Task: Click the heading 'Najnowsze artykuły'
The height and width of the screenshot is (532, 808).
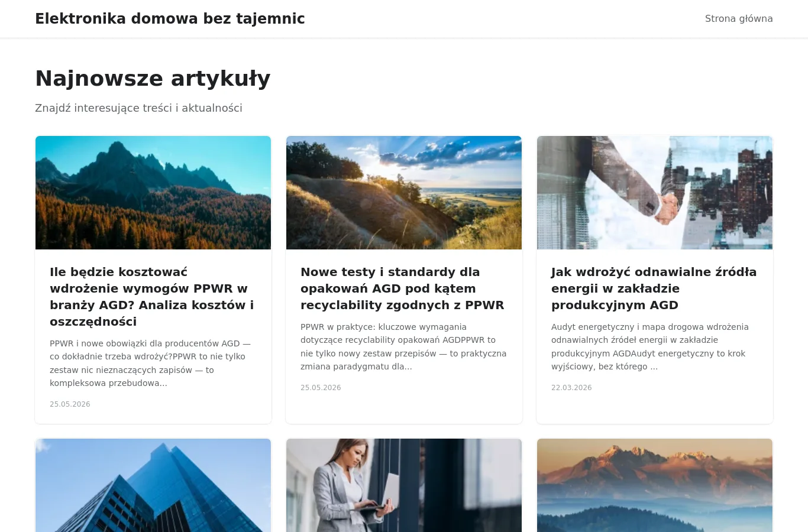Action: [153, 78]
